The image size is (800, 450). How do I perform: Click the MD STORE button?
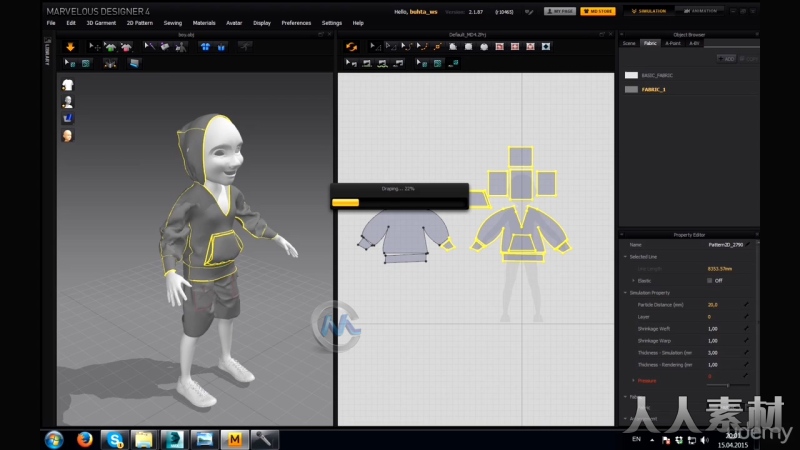(x=597, y=11)
